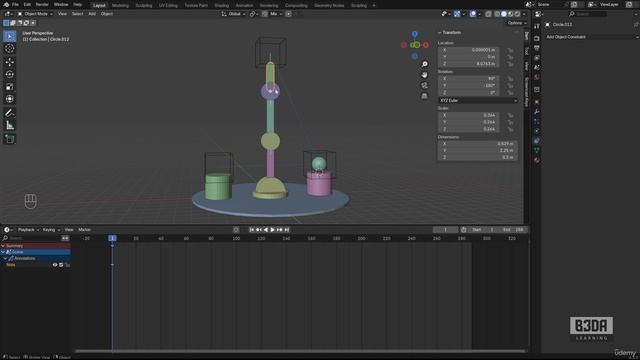Image resolution: width=640 pixels, height=360 pixels.
Task: Open the Modifiers wrench properties tab
Action: click(537, 112)
